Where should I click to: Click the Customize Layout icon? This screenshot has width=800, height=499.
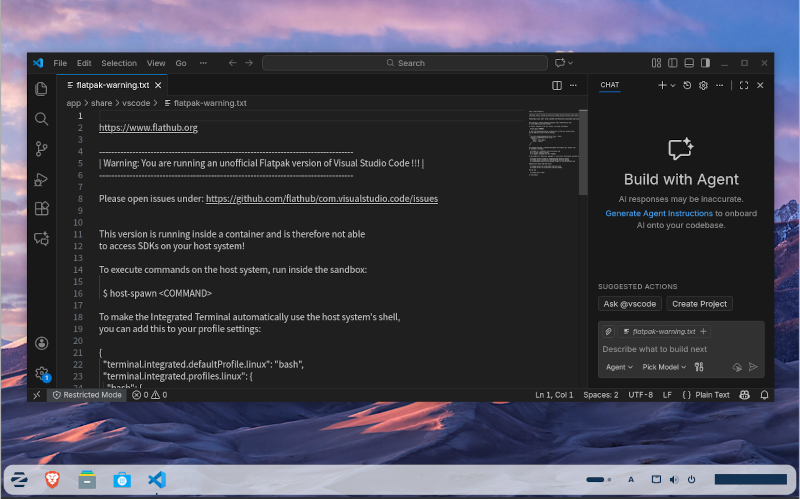click(x=657, y=63)
